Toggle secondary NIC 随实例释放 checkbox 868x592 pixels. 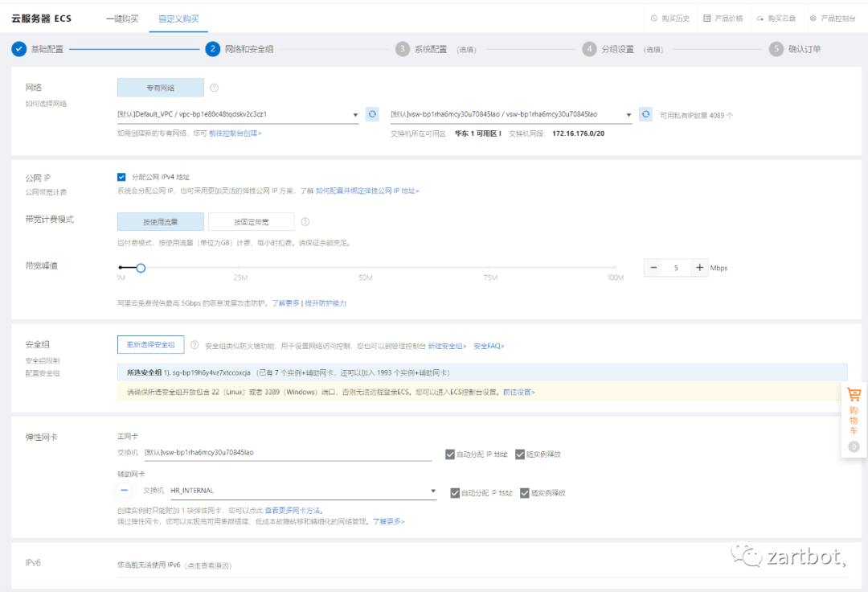point(525,493)
